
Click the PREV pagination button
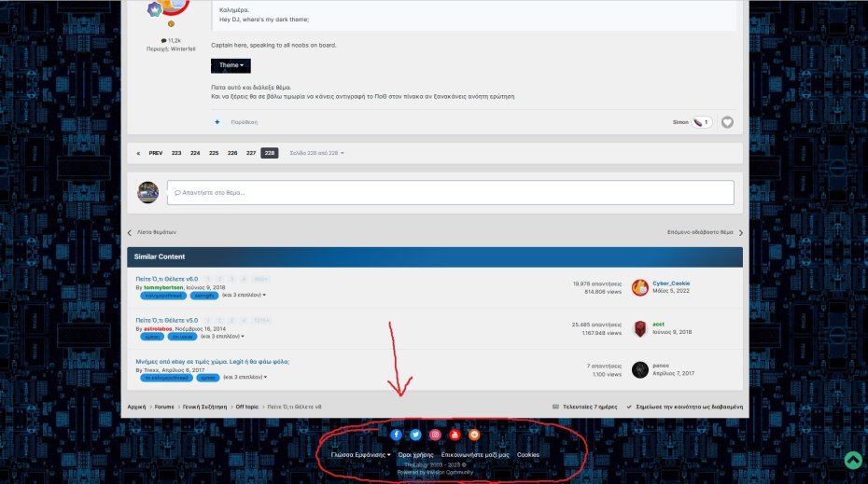[x=156, y=153]
